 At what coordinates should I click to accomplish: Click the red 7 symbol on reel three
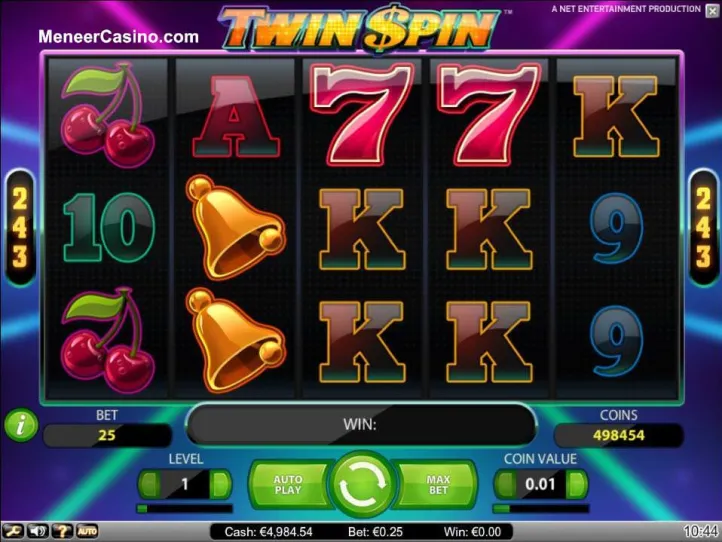[x=362, y=114]
